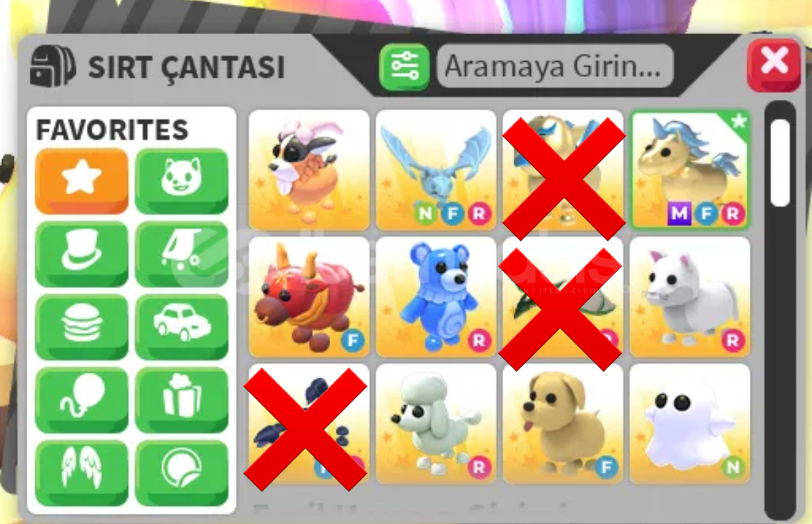Close the backpack with red X

click(775, 65)
